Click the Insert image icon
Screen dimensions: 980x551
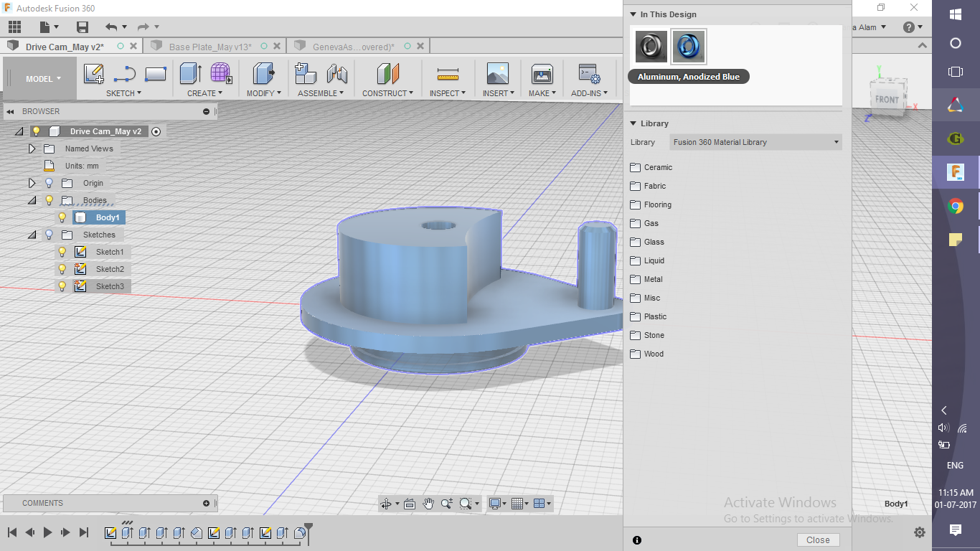(497, 74)
